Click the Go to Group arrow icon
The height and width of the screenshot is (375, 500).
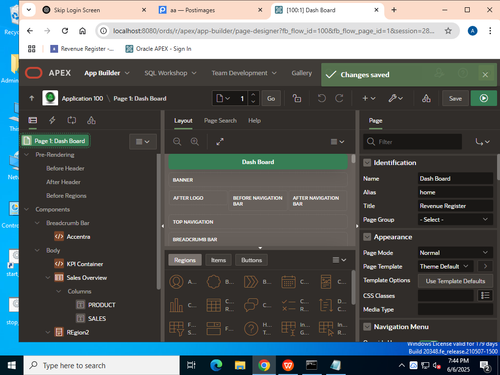tap(482, 142)
